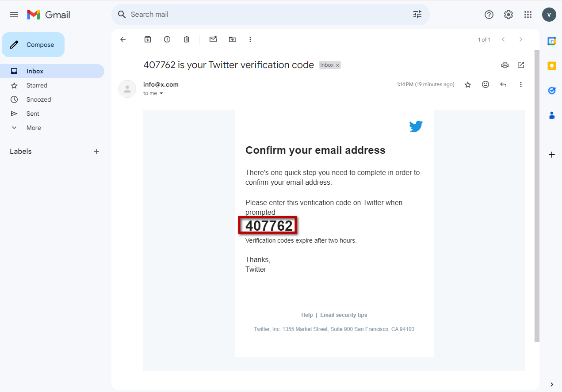Click the '1:14 PM (19 minutes ago)' timestamp

pyautogui.click(x=425, y=84)
